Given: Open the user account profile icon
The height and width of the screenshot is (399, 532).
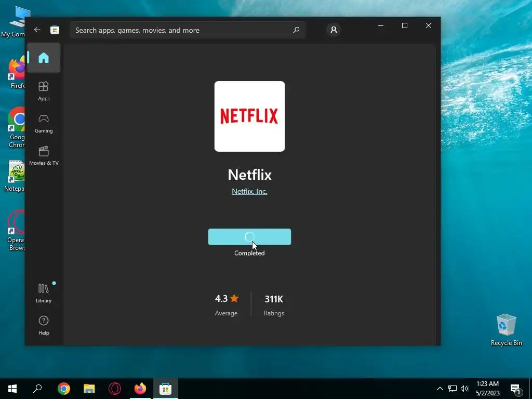Looking at the screenshot, I should click(334, 30).
